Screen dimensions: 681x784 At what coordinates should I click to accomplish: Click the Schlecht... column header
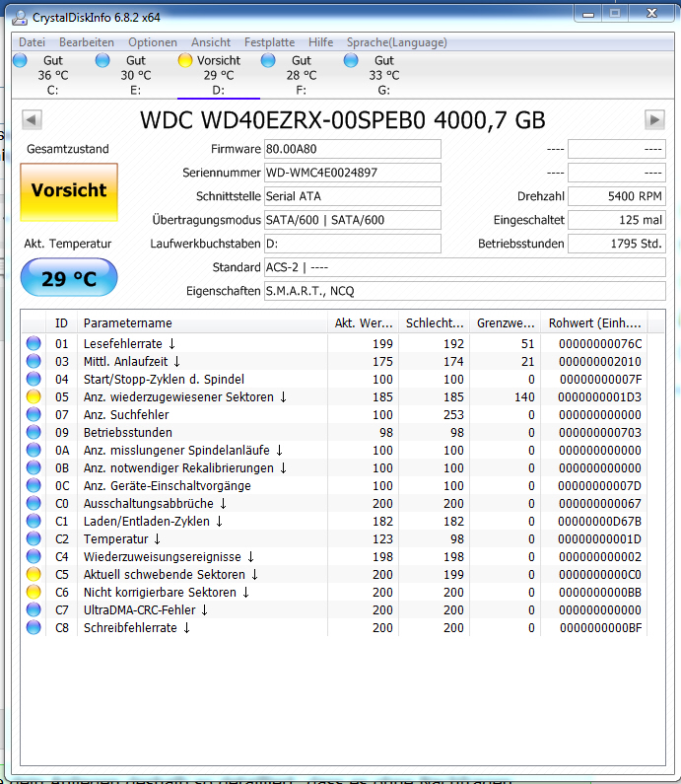click(x=435, y=323)
